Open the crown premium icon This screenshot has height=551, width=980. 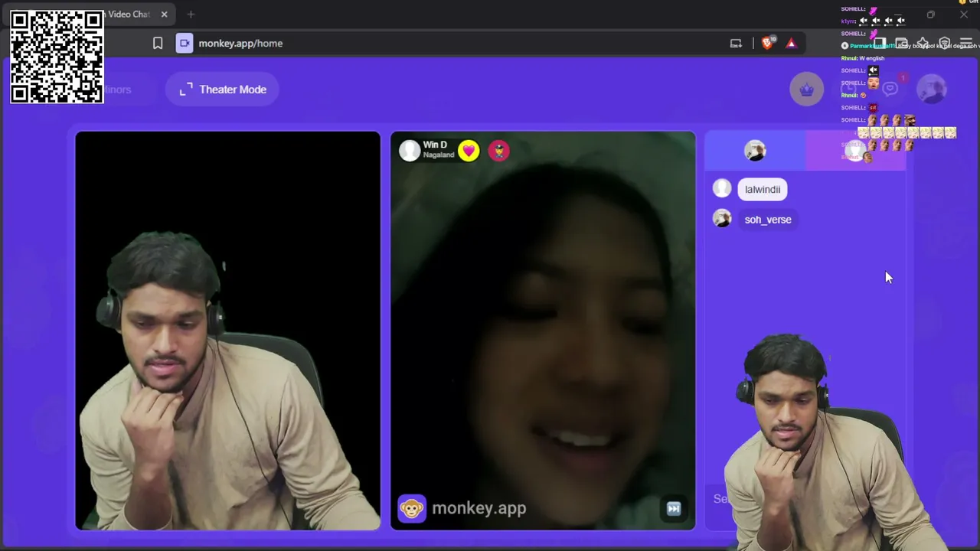807,90
